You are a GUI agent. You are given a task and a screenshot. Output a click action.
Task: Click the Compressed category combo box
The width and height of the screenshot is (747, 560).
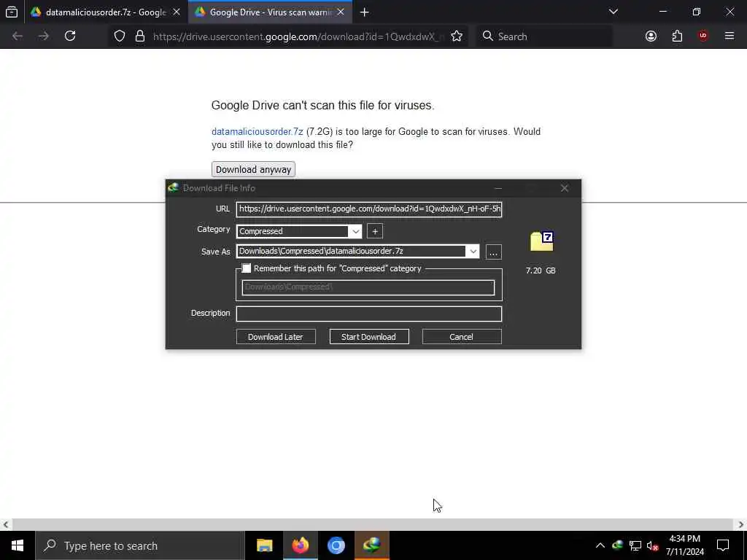pyautogui.click(x=299, y=231)
